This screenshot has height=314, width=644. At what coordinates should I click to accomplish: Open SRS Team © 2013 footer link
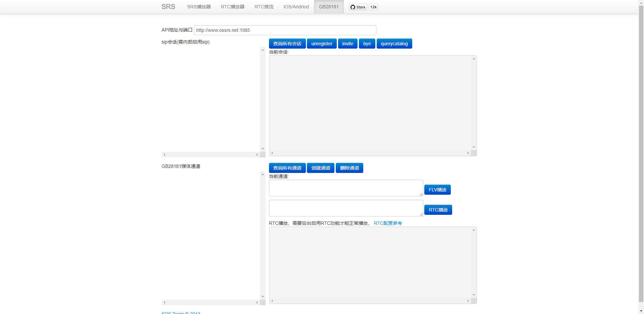[181, 313]
